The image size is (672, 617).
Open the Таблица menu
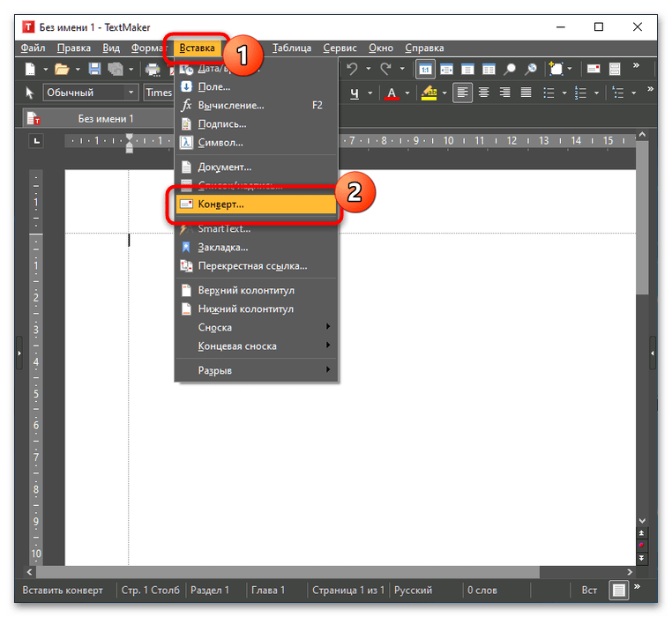click(291, 48)
